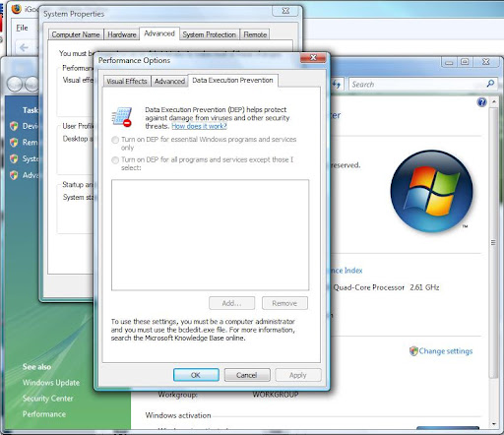Click the Device Manager shield icon

[x=14, y=126]
